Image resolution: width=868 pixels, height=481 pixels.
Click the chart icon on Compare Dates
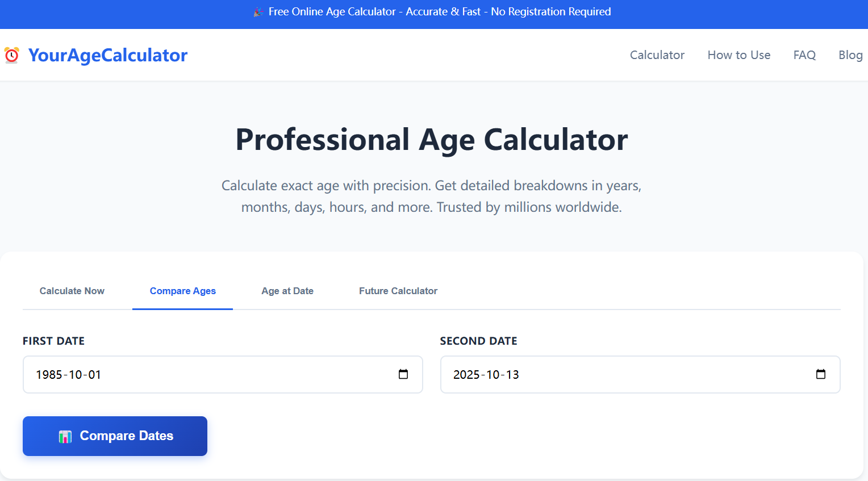coord(65,436)
